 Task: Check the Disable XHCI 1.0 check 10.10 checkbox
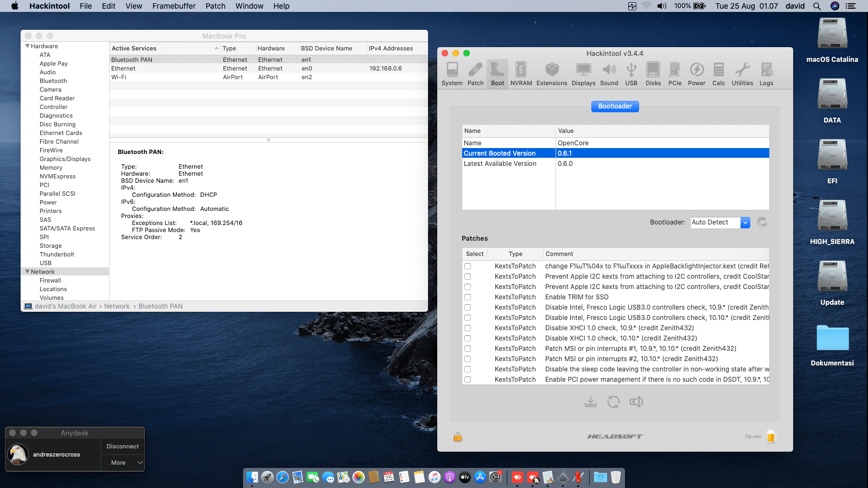point(468,338)
